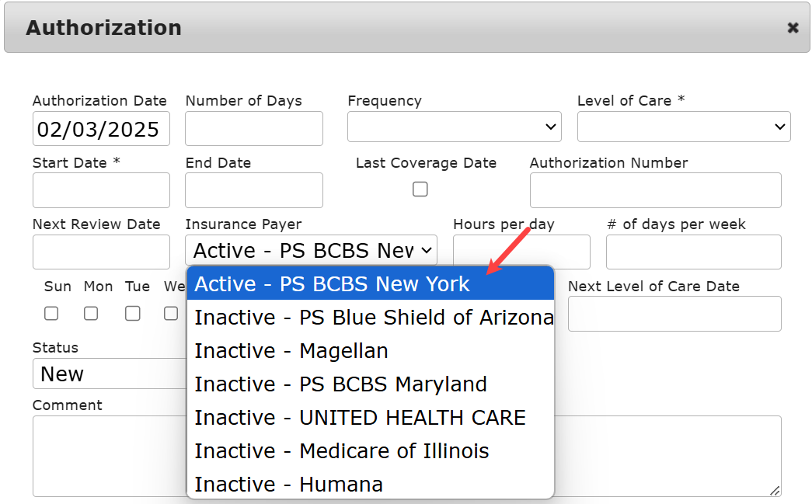The height and width of the screenshot is (504, 812).
Task: Toggle the Tue day checkbox
Action: coord(133,314)
